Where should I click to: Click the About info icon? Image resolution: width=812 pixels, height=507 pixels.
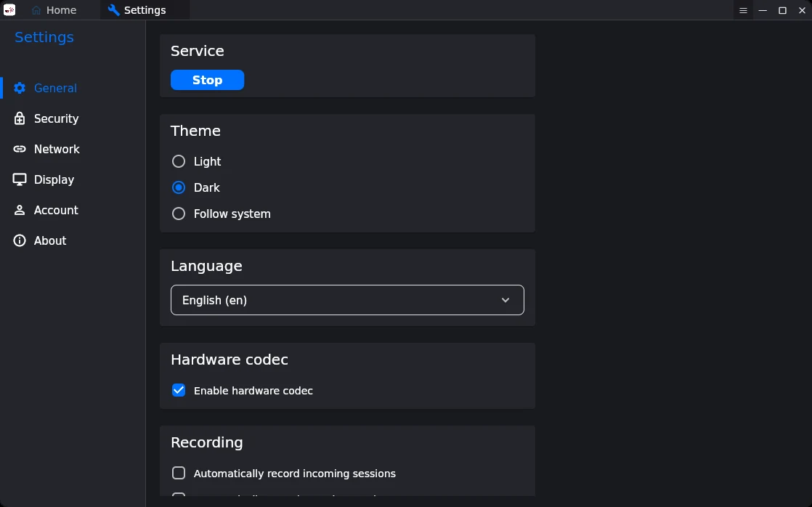tap(20, 241)
